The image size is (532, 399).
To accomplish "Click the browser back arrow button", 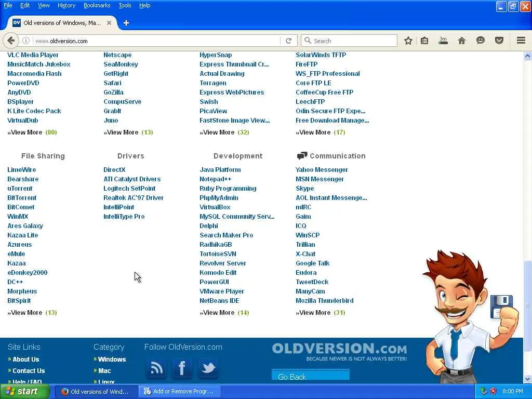I will pos(11,41).
